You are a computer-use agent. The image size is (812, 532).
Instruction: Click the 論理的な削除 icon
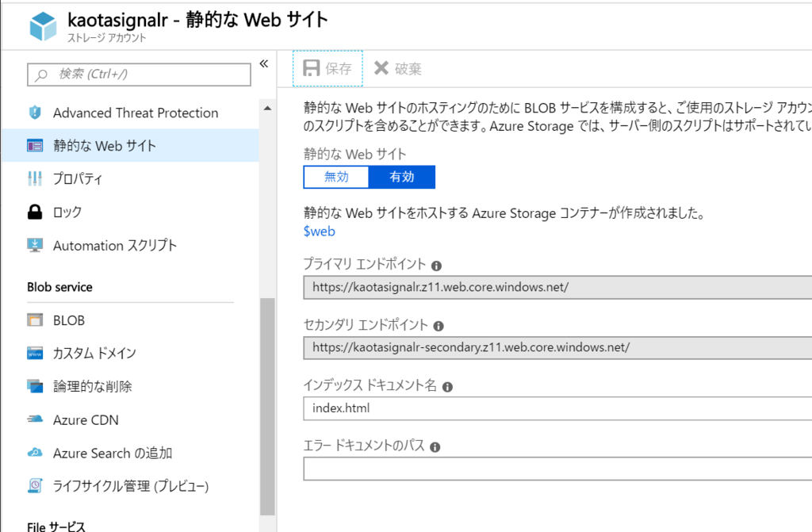(x=35, y=386)
